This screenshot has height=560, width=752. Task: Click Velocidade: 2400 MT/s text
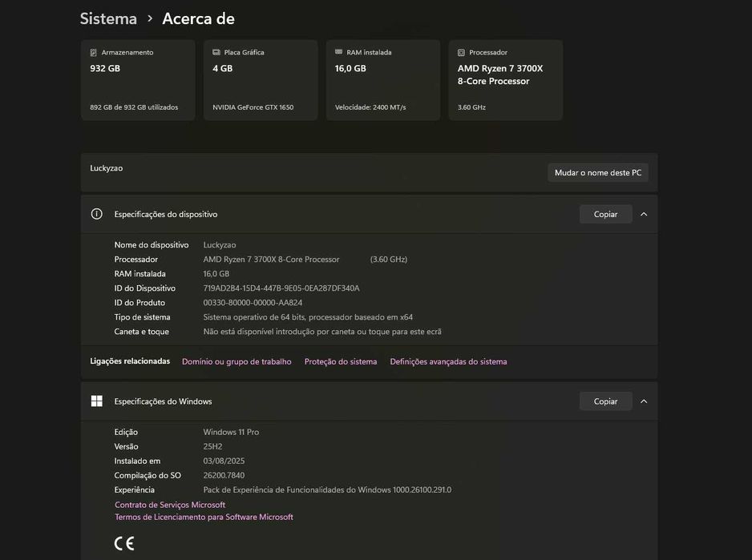pyautogui.click(x=370, y=107)
